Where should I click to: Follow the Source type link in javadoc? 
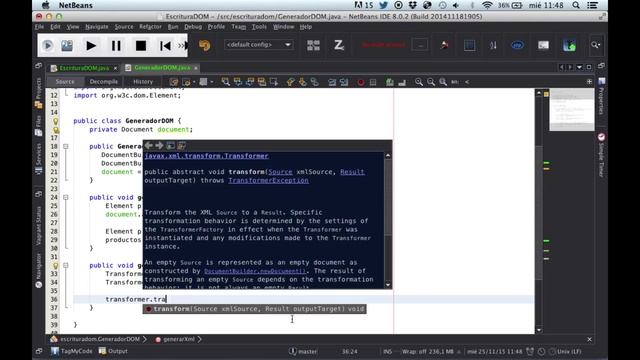(280, 172)
